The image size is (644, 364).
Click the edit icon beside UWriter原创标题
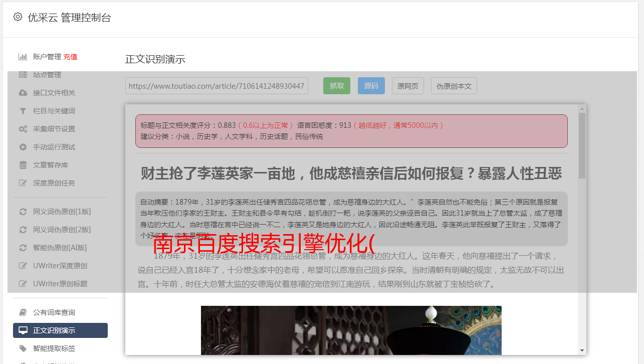[23, 284]
